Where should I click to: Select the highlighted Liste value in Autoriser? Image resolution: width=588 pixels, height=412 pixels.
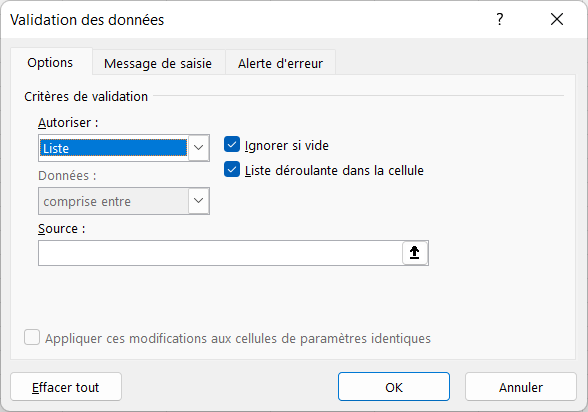[113, 148]
